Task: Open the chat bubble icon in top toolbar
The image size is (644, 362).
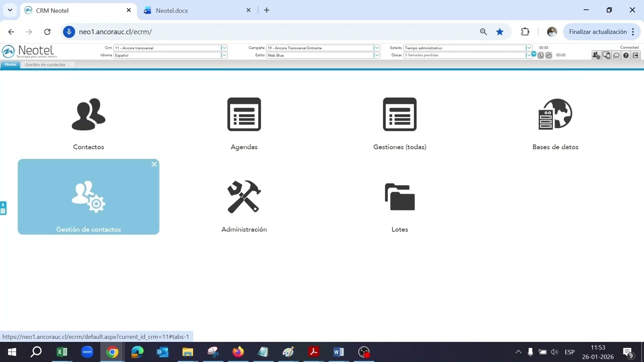Action: pos(616,55)
